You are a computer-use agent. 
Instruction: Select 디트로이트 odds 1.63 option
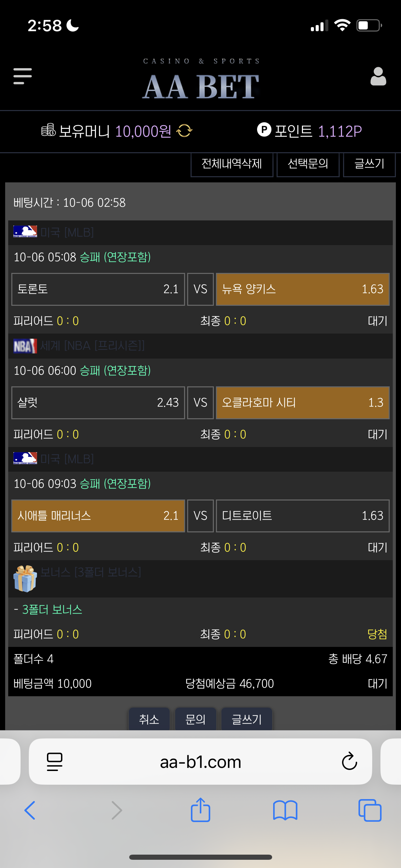point(303,516)
